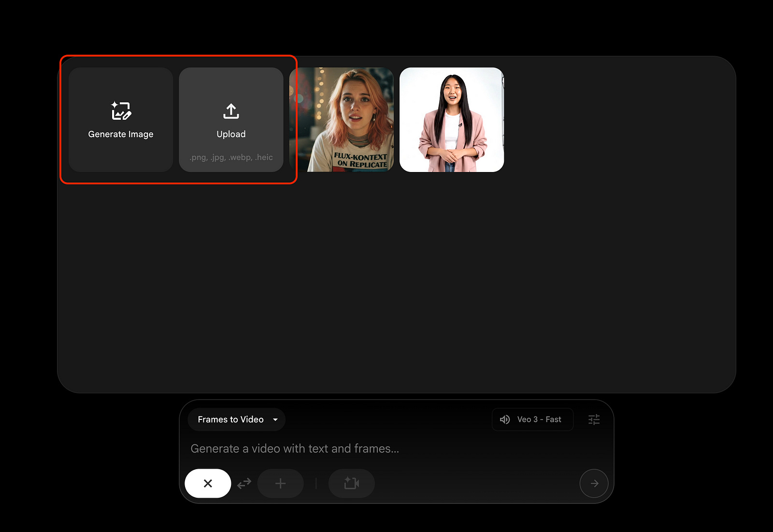This screenshot has width=773, height=532.
Task: Select the pink blazer woman thumbnail
Action: coord(452,120)
